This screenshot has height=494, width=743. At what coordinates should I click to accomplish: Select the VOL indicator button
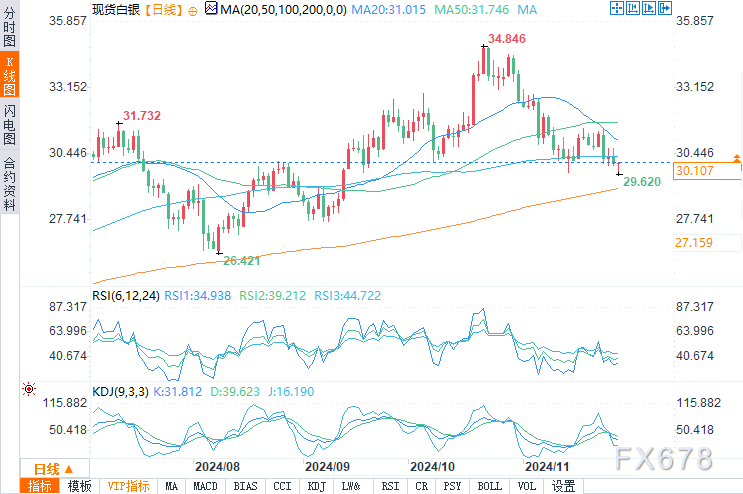pyautogui.click(x=527, y=486)
